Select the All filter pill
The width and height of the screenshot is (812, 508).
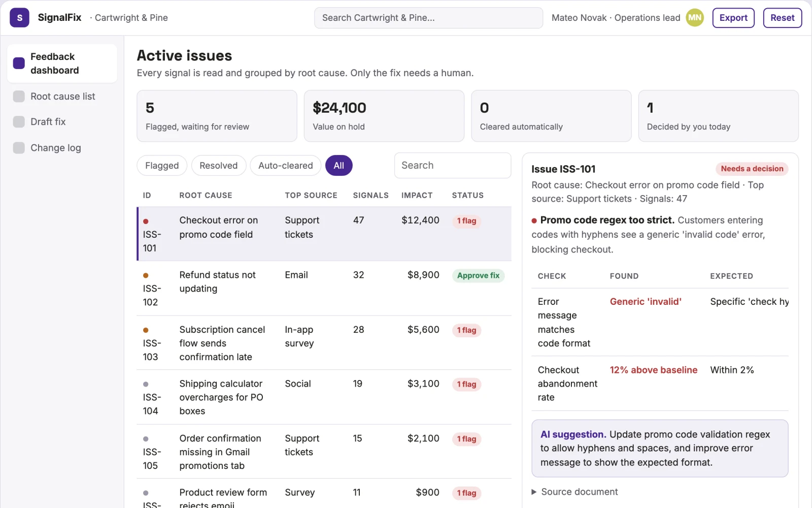(x=339, y=166)
